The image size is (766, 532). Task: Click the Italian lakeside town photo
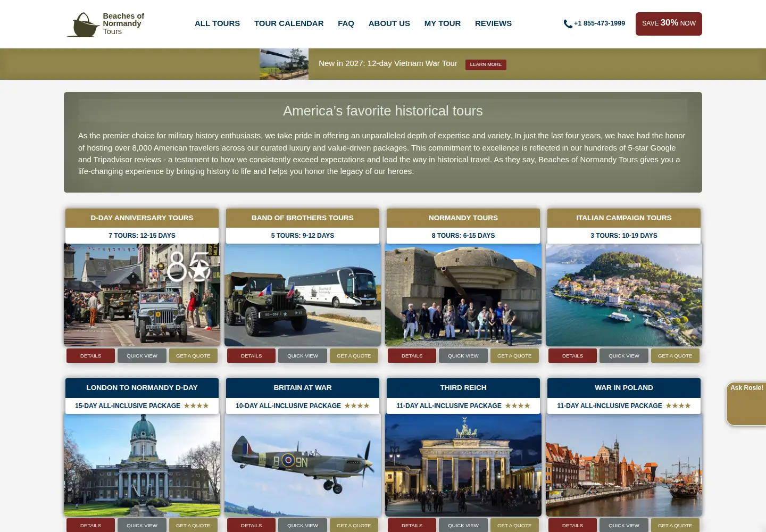(624, 295)
